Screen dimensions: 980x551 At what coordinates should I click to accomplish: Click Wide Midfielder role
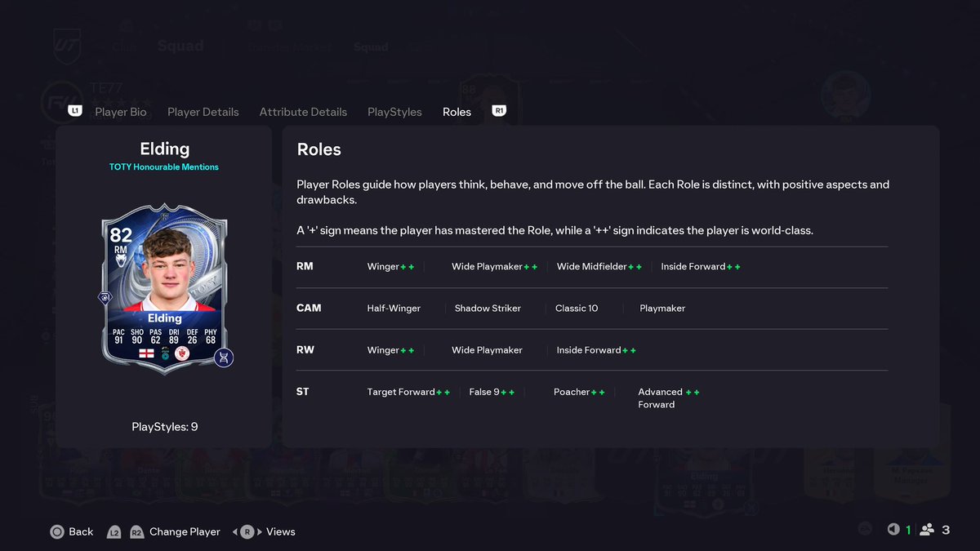coord(599,267)
